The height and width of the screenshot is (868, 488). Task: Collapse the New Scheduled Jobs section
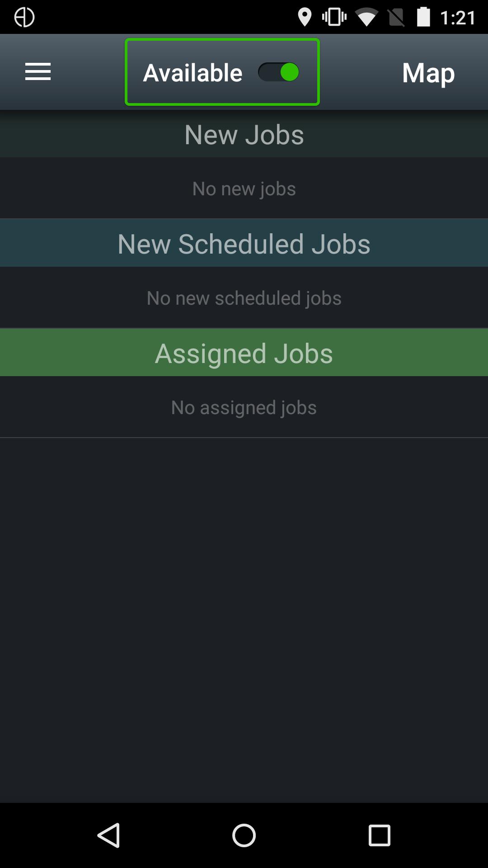pos(244,243)
